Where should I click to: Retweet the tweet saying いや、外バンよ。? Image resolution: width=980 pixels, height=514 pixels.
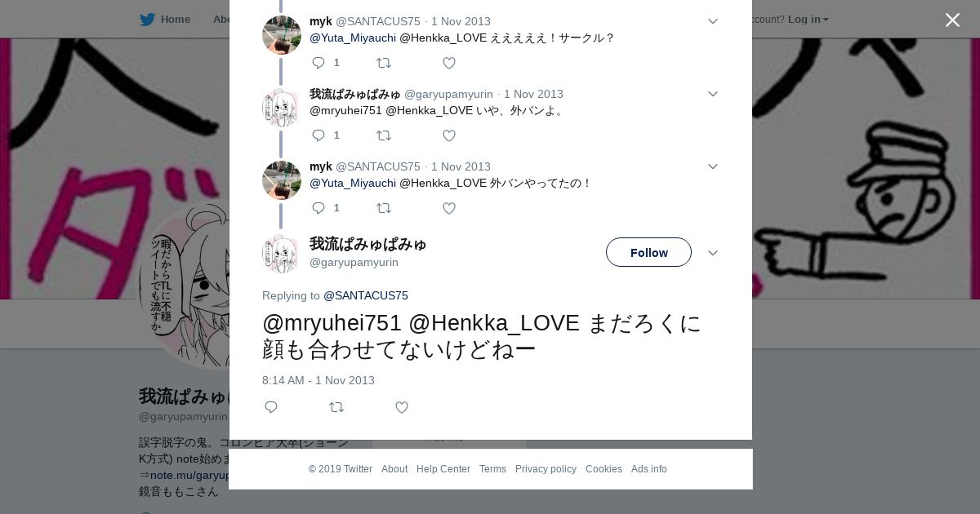383,135
